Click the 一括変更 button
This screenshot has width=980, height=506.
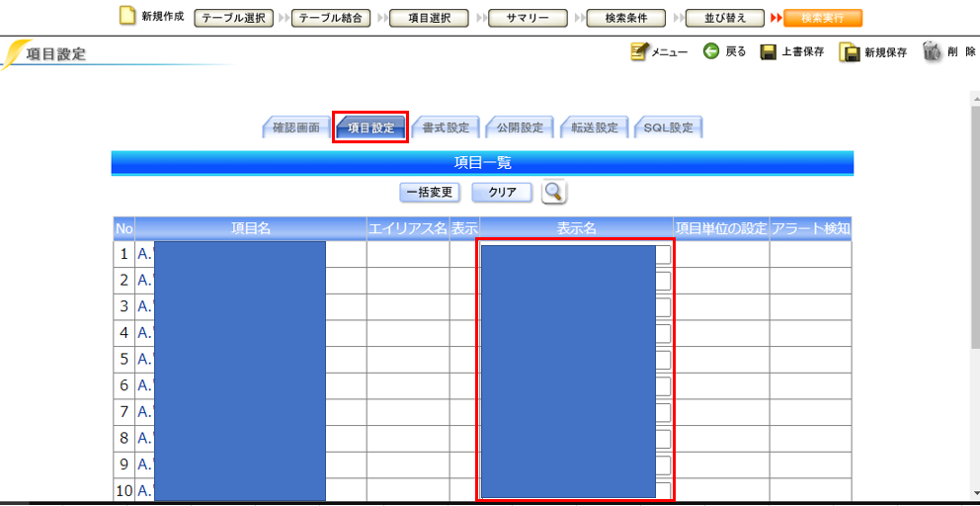point(430,192)
